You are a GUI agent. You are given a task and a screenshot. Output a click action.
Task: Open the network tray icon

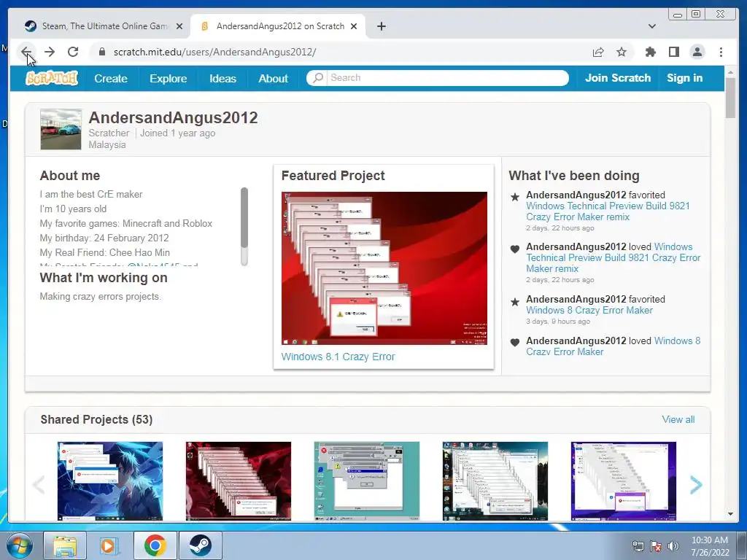638,546
